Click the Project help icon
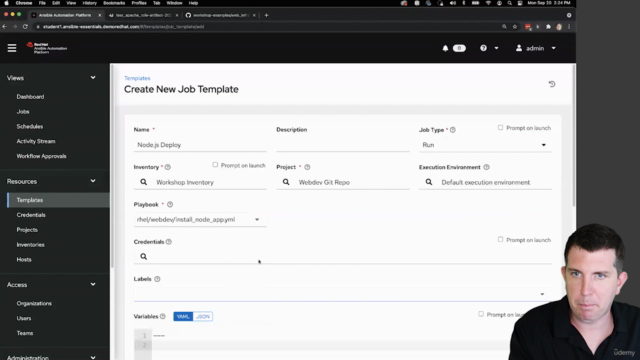Viewport: 640px width, 360px height. (x=307, y=167)
